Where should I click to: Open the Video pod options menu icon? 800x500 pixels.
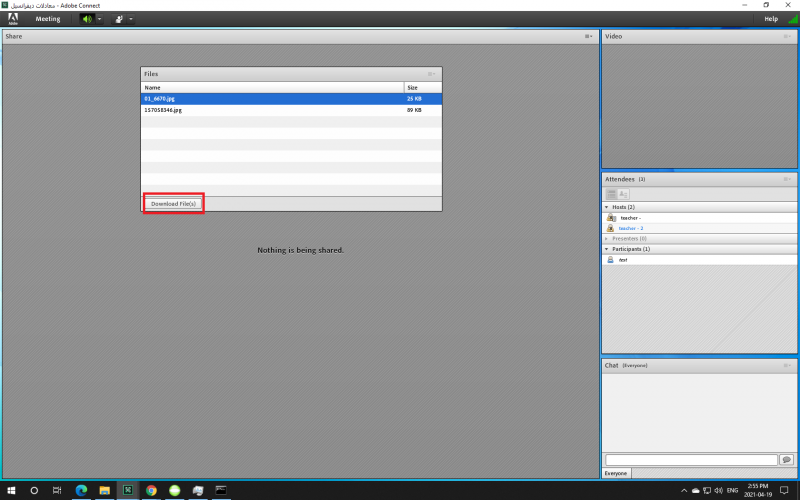pos(788,36)
